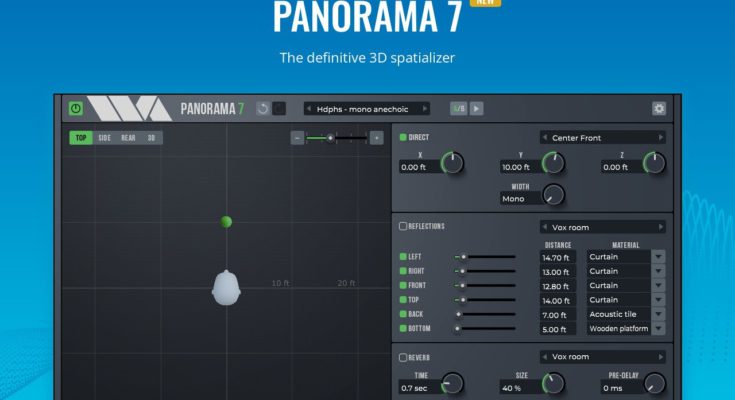Open the Acoustic tile material dropdown
Screen dimensions: 735x400
[x=657, y=314]
